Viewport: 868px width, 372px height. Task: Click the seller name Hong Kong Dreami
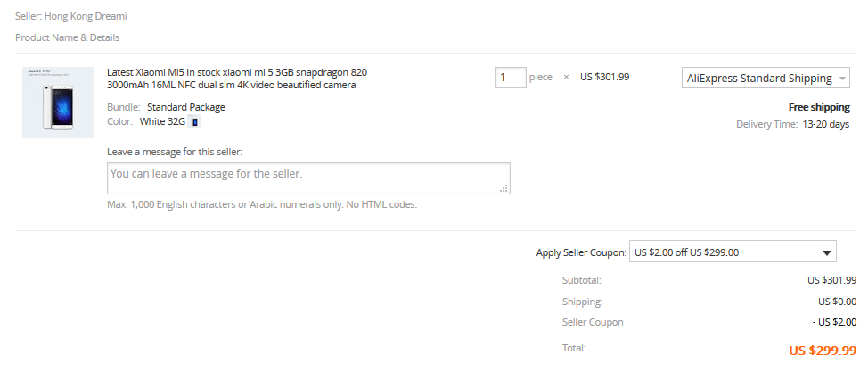click(x=86, y=16)
